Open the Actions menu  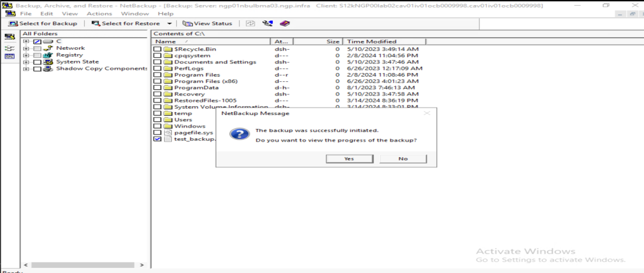coord(99,14)
